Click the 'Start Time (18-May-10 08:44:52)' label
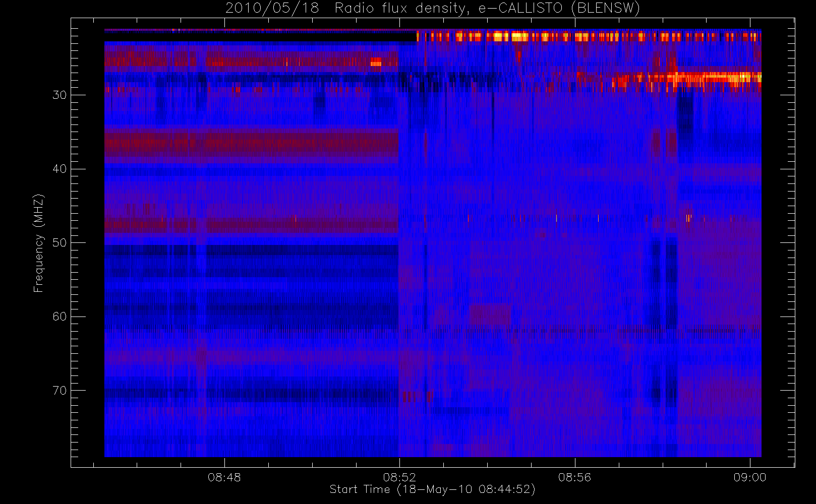Viewport: 816px width, 504px height. [433, 489]
